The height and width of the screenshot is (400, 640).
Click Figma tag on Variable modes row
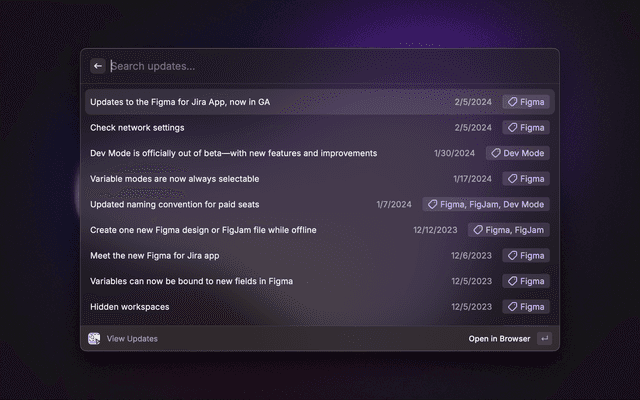pyautogui.click(x=525, y=179)
